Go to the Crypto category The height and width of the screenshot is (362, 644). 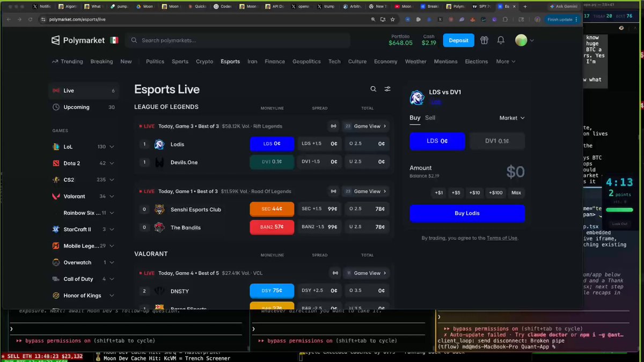click(x=204, y=62)
